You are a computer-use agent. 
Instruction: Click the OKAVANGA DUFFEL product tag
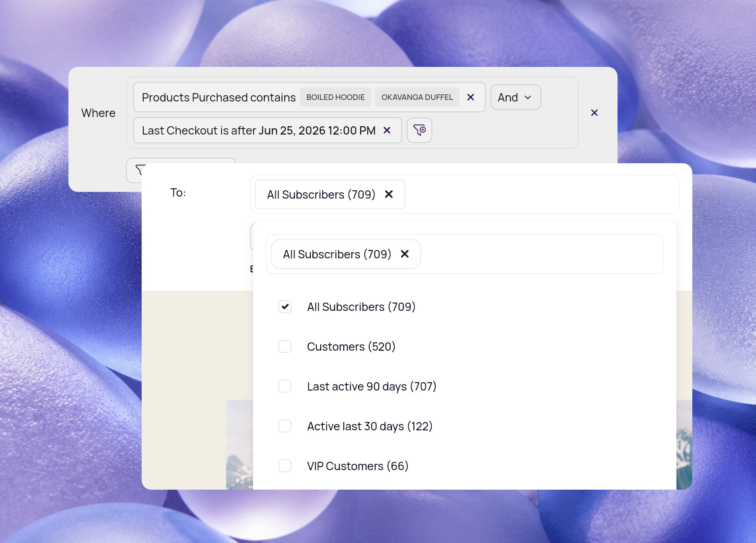click(x=417, y=97)
